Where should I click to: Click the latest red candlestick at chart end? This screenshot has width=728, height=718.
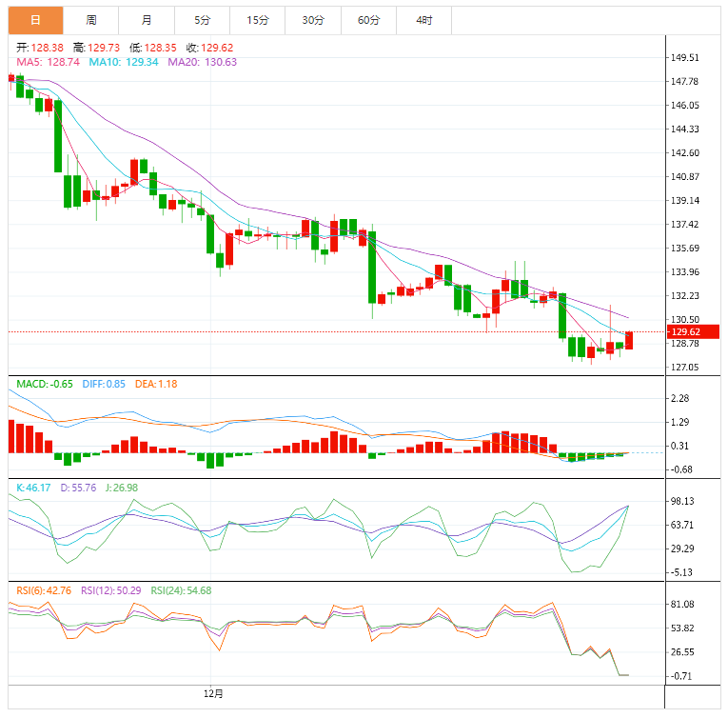pos(629,340)
